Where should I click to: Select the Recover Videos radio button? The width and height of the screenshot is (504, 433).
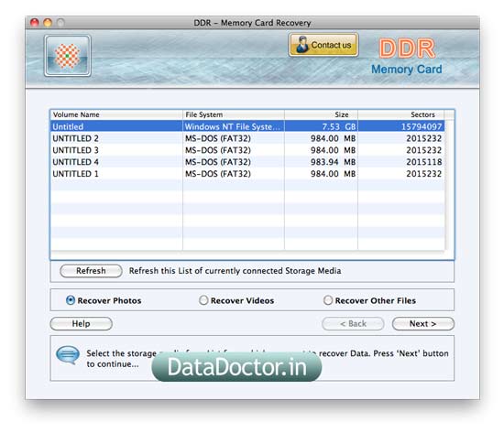[203, 300]
